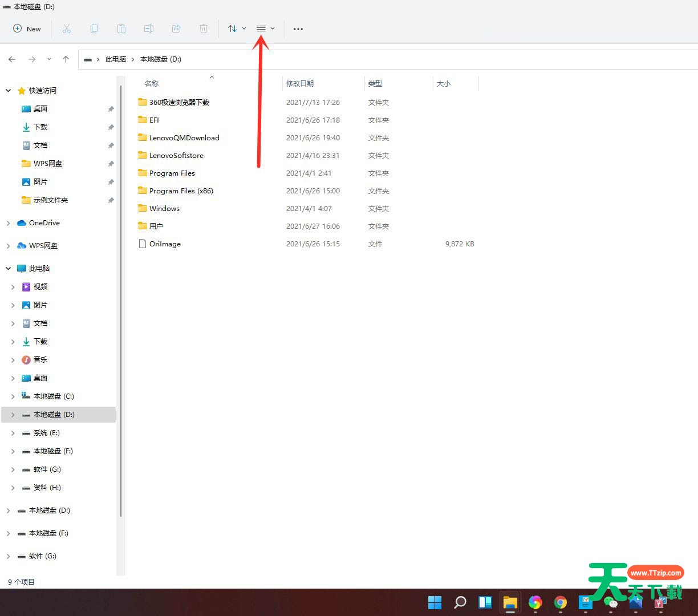Open recent locations dropdown chevron
Screen dimensions: 698x616
tap(49, 59)
